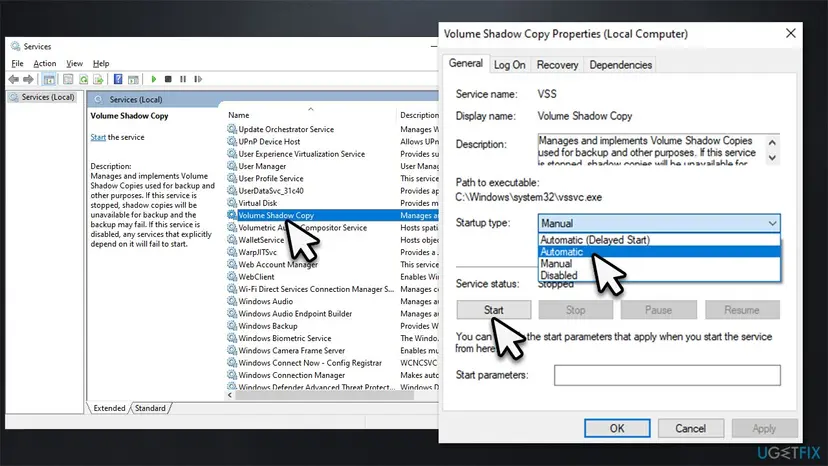
Task: Select Windows Connect Now - Config Registrar row
Action: (332, 362)
